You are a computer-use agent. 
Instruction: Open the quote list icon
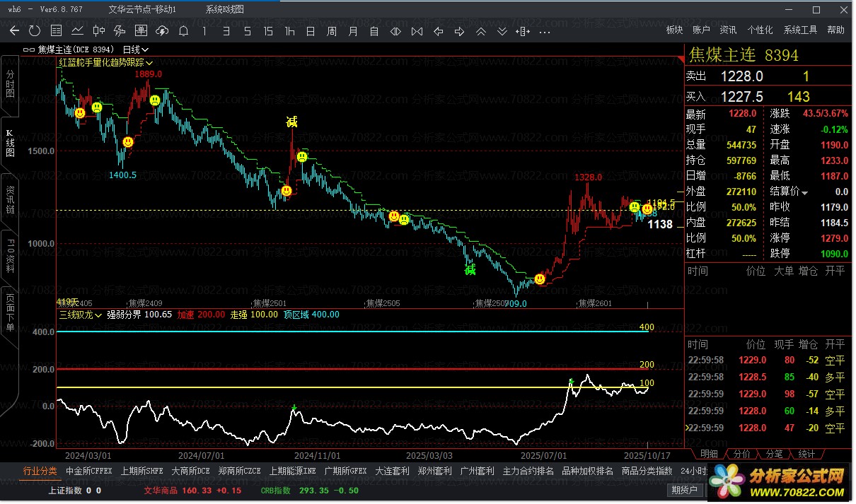(56, 30)
